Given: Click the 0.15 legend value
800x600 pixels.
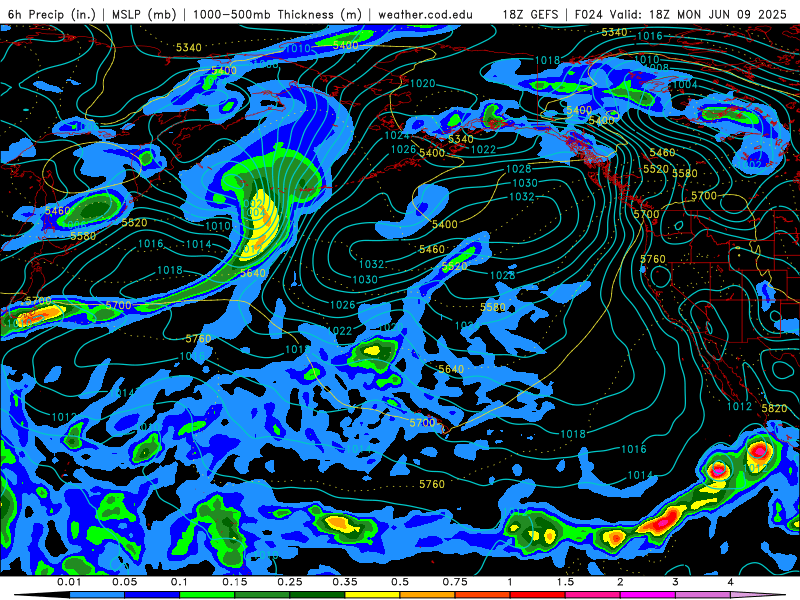Looking at the screenshot, I should tap(235, 582).
